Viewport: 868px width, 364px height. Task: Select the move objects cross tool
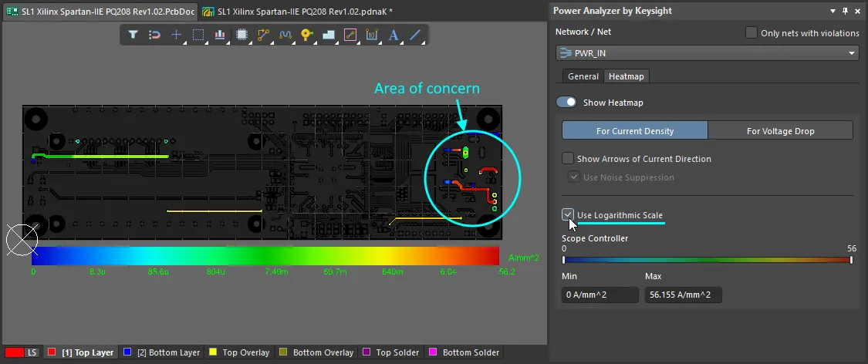pyautogui.click(x=176, y=34)
